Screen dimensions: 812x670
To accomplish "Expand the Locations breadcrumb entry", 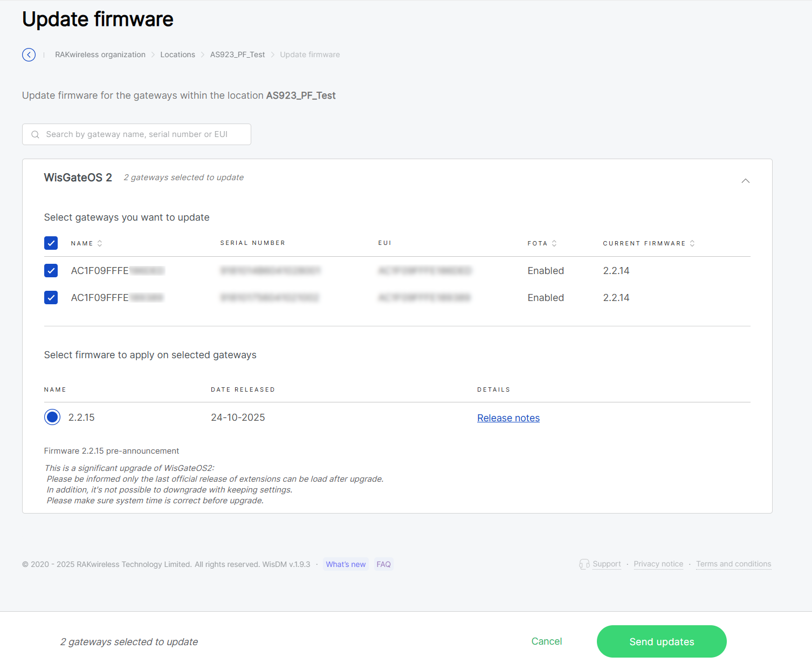I will tap(177, 54).
